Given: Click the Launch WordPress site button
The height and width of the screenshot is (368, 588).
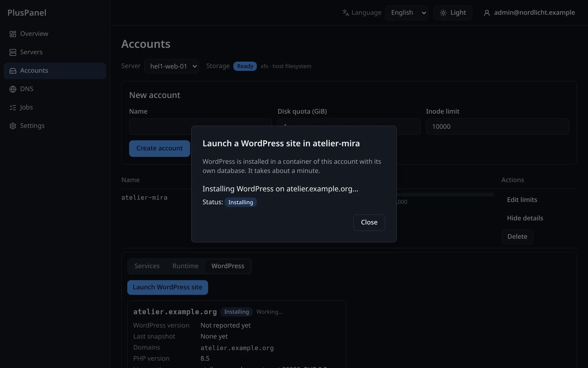Looking at the screenshot, I should [167, 287].
